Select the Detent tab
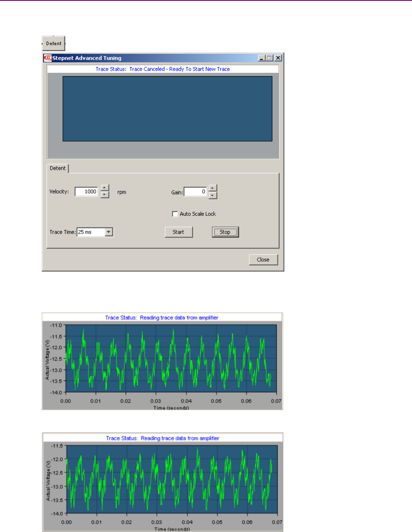 57,168
